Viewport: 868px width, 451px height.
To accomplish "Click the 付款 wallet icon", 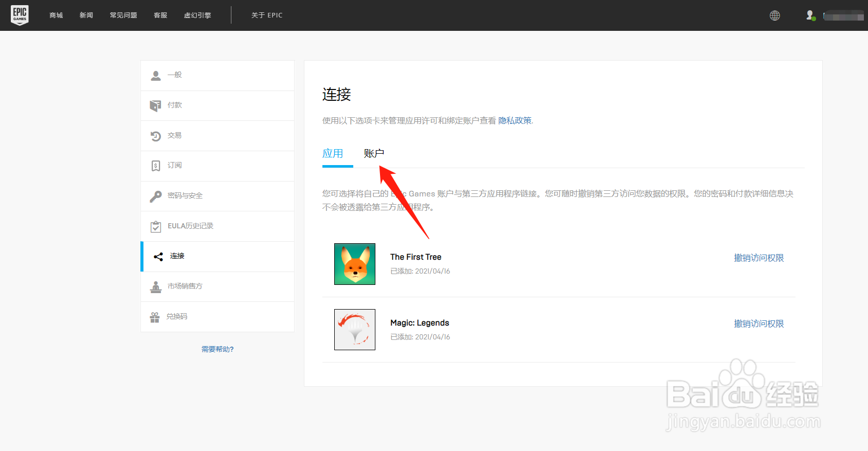I will (155, 105).
